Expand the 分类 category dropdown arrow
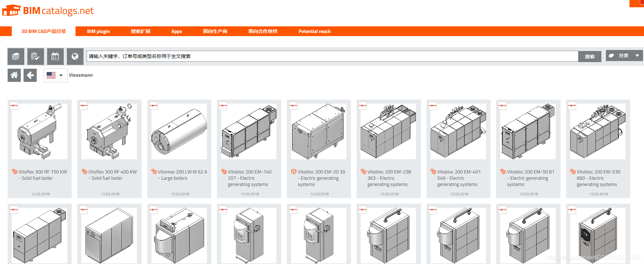The height and width of the screenshot is (264, 644). [x=637, y=56]
